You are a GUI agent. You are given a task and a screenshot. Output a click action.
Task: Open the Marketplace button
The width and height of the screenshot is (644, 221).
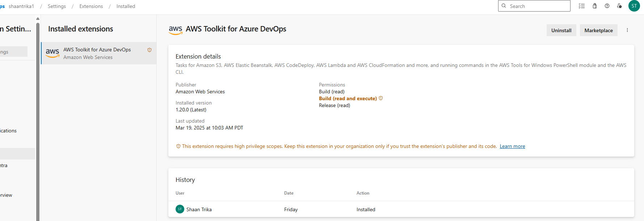[598, 30]
